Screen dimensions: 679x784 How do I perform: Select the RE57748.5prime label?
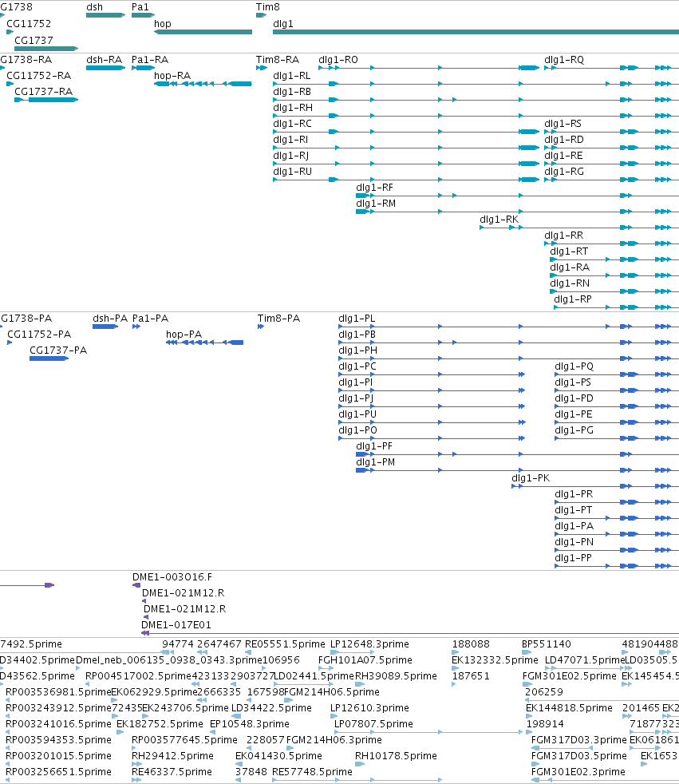click(x=312, y=773)
